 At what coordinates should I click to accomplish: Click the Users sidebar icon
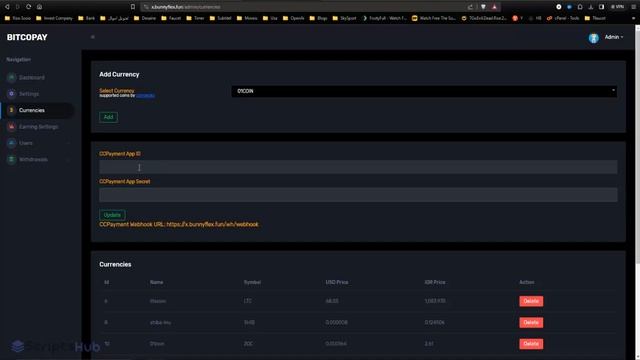coord(11,143)
